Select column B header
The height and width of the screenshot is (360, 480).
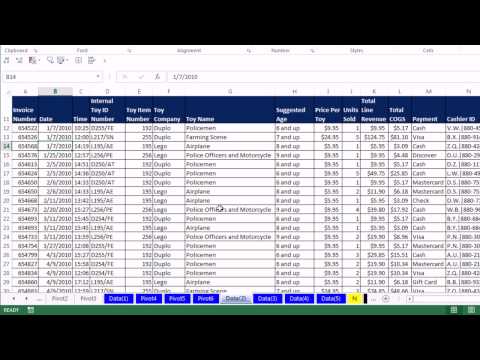tap(55, 92)
